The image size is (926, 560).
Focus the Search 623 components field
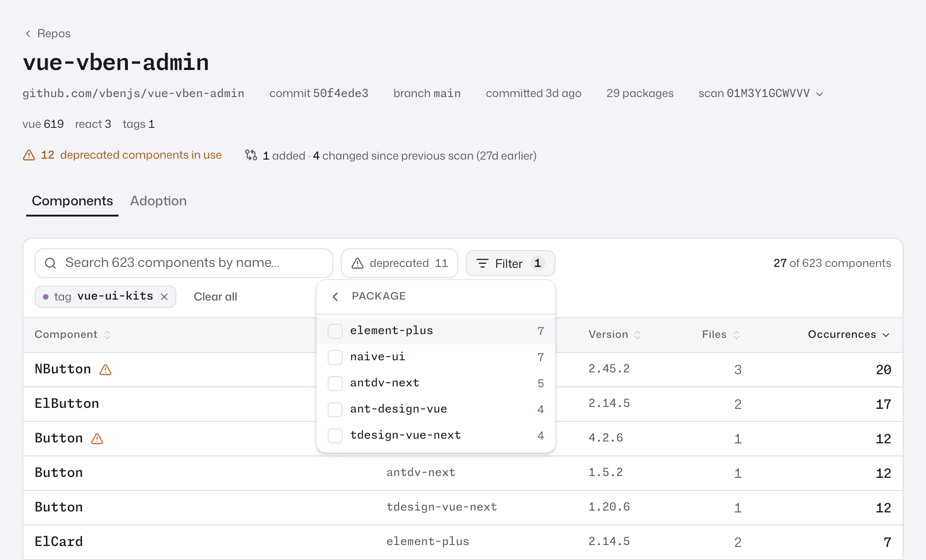[184, 263]
